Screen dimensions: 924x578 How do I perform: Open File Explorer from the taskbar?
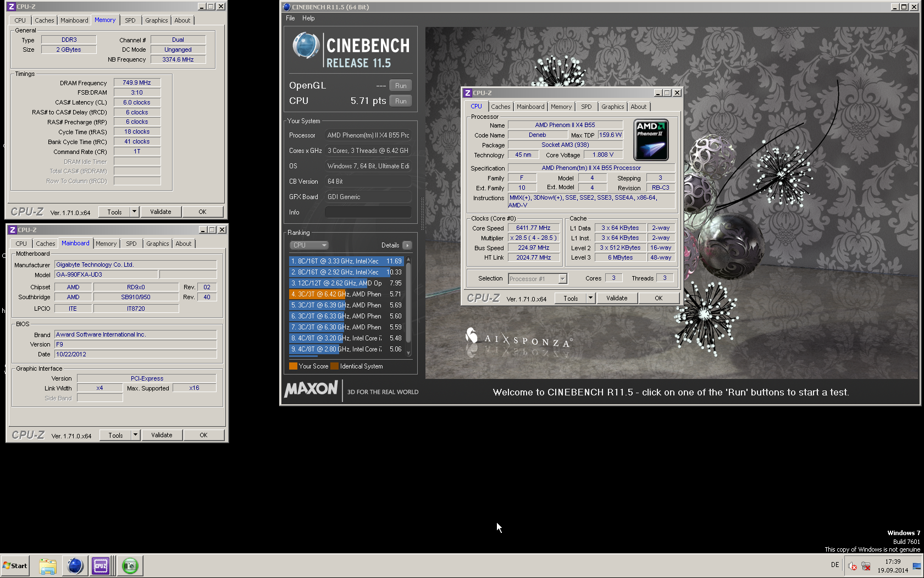tap(48, 565)
